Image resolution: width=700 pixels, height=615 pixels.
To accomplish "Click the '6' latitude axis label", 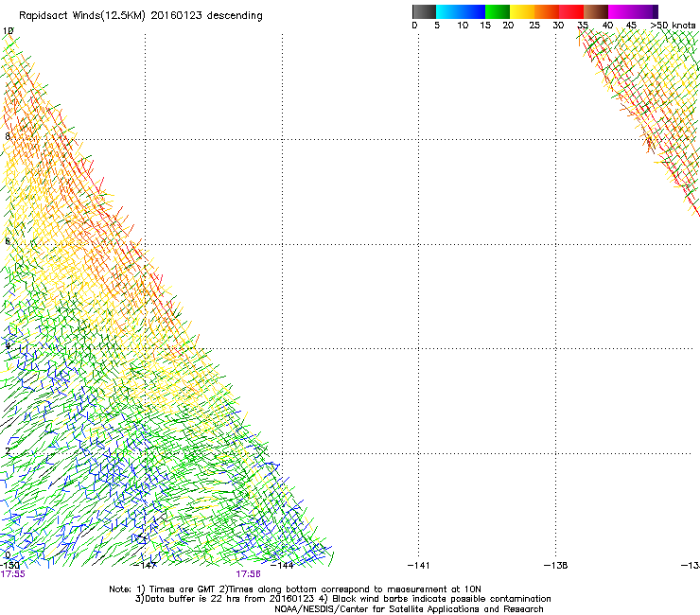I will pos(8,241).
